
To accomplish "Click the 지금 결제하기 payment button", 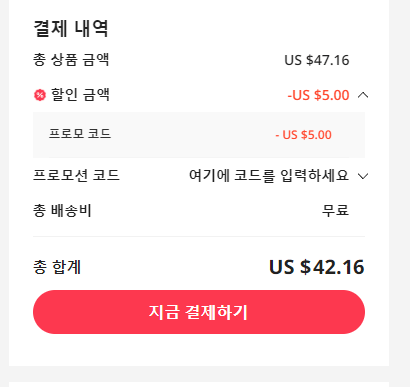I will pos(199,312).
